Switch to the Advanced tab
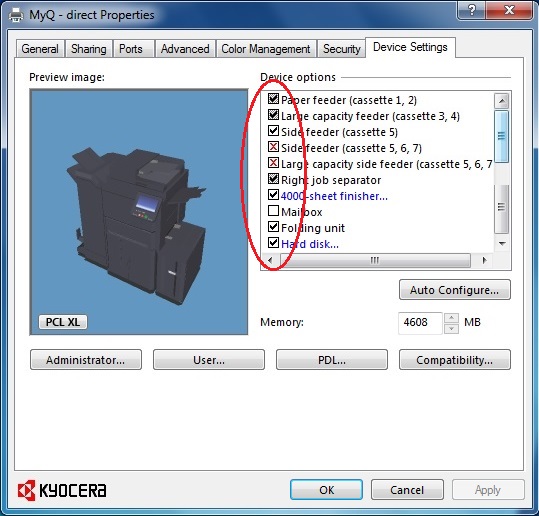539x516 pixels. 185,49
